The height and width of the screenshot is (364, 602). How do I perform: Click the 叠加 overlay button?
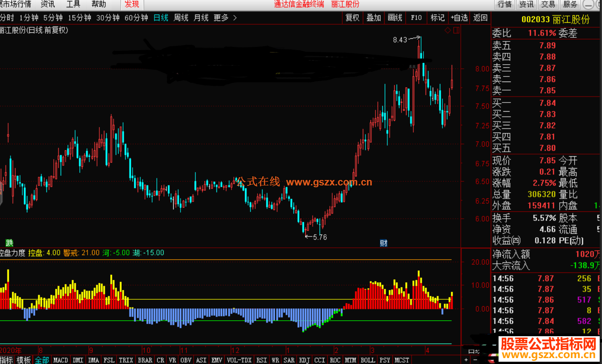[x=374, y=18]
